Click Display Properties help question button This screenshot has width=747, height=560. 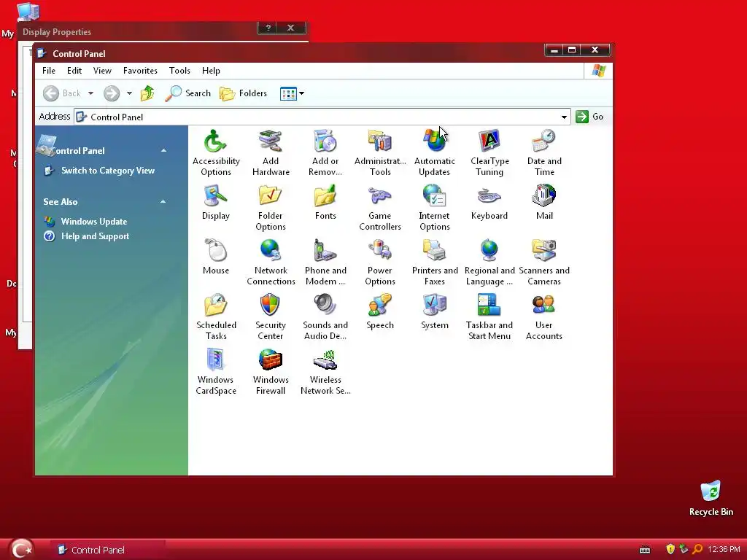click(x=268, y=28)
